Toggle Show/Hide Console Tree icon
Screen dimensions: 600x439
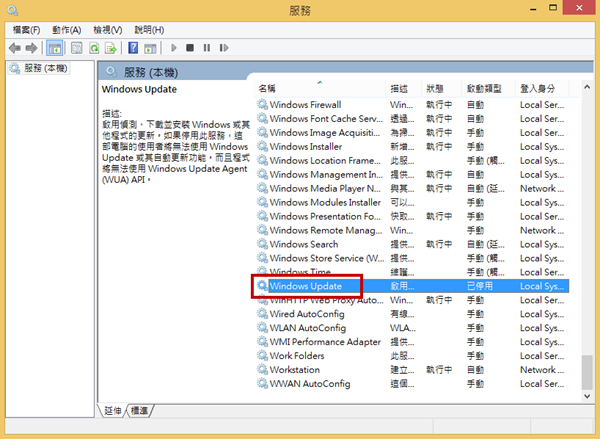54,48
